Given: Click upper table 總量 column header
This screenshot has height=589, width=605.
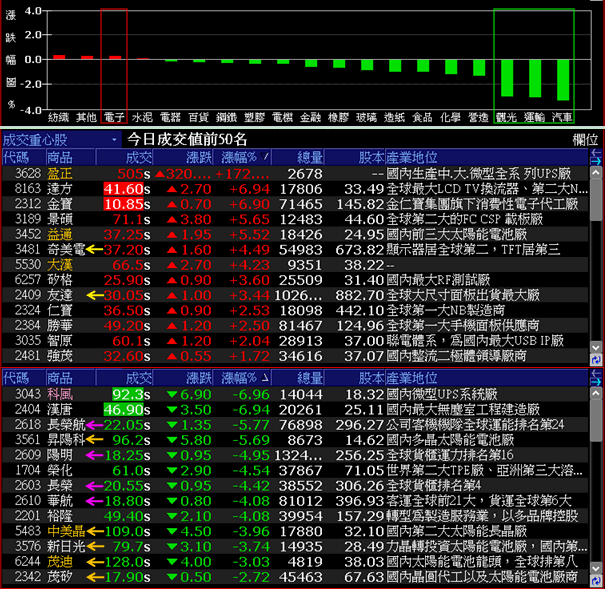Looking at the screenshot, I should coord(298,157).
